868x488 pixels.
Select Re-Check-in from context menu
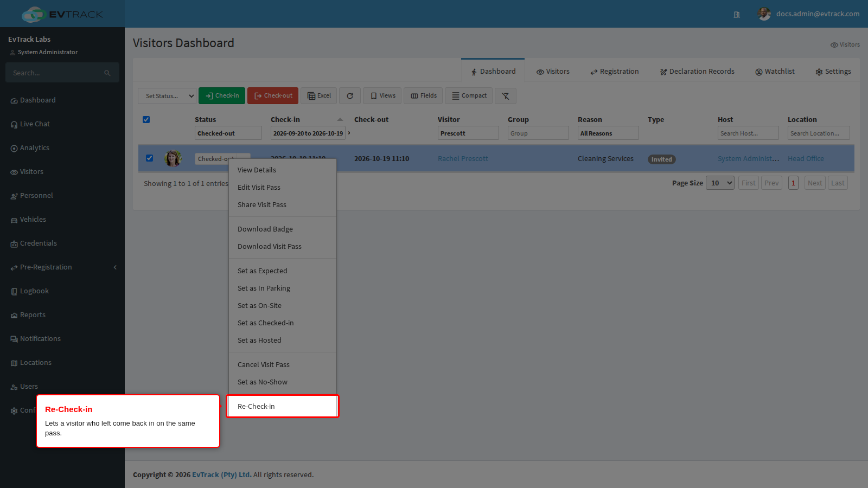[x=283, y=407]
